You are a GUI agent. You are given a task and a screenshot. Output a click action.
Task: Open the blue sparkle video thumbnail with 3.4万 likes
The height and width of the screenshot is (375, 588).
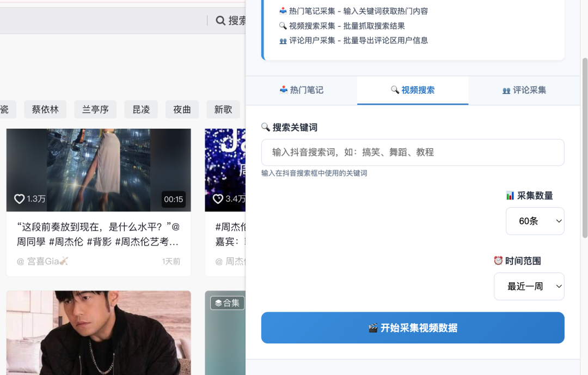[x=225, y=170]
